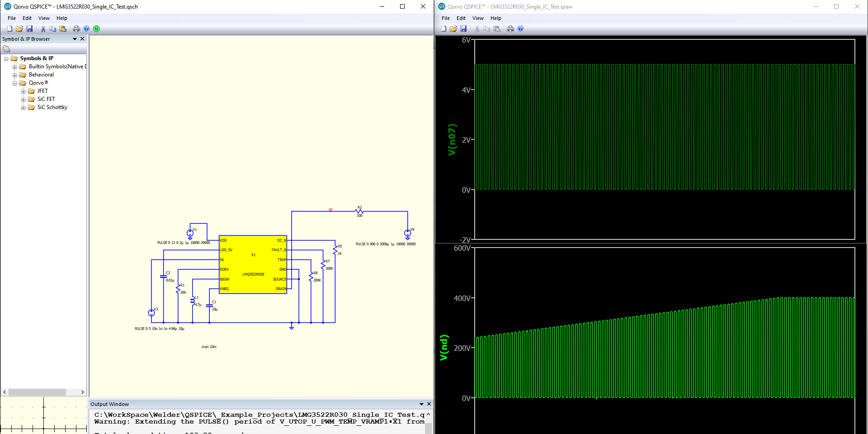868x434 pixels.
Task: Select capacitor C2 symbol in schematic
Action: [164, 276]
